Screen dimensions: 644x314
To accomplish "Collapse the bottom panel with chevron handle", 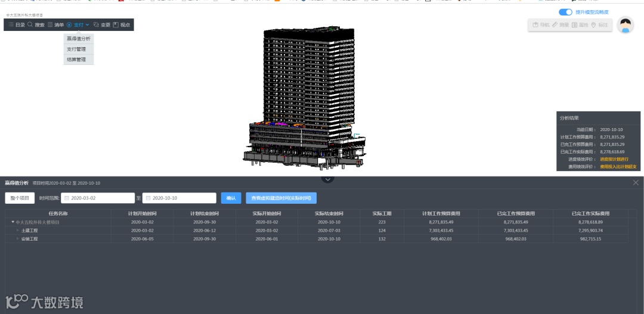I will click(327, 179).
